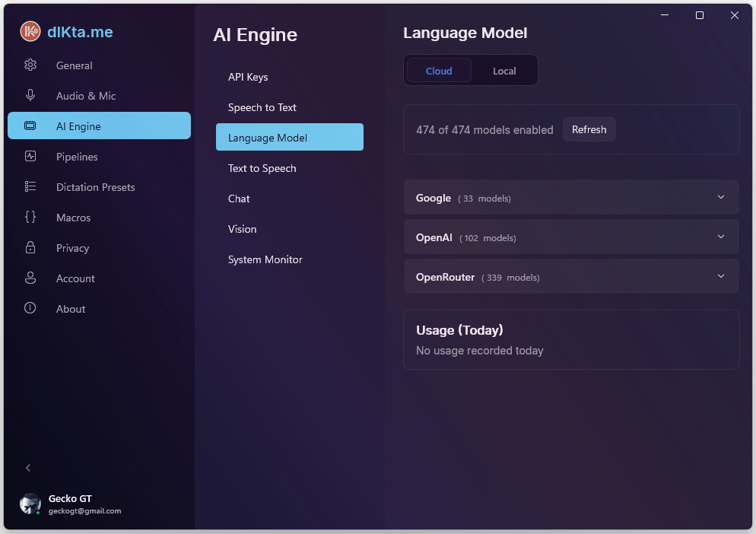The width and height of the screenshot is (756, 534).
Task: Click the About info icon
Action: coord(30,308)
